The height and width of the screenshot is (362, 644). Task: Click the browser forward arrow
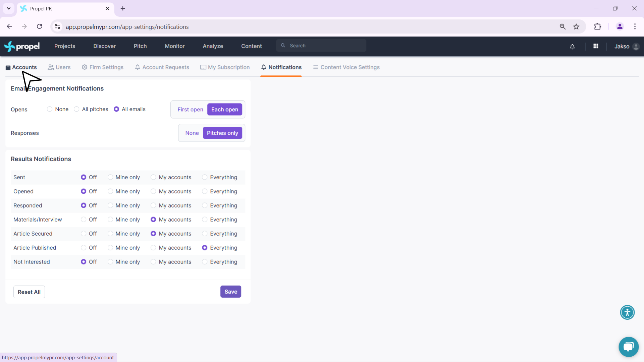[24, 26]
